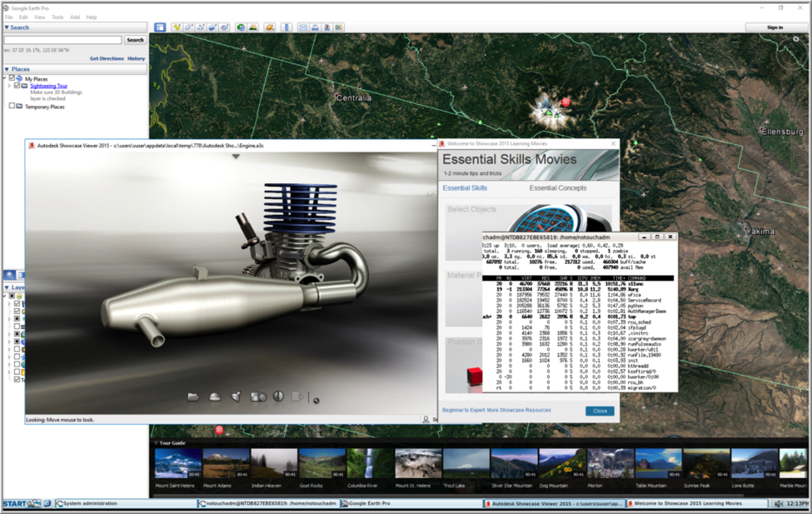Click the Add Image Overlay icon

coord(212,27)
